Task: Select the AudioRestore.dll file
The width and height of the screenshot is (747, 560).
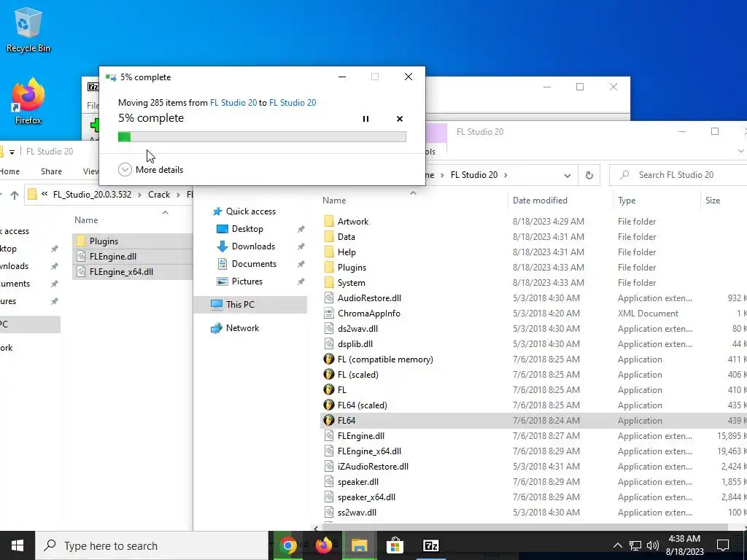Action: (369, 298)
